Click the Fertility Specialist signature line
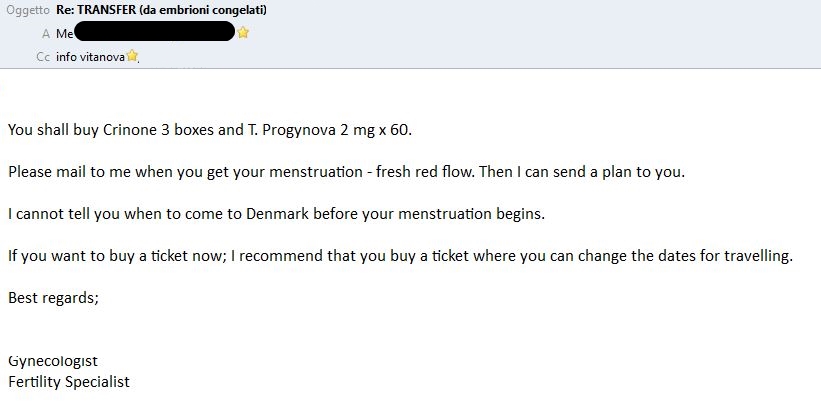 pos(69,382)
